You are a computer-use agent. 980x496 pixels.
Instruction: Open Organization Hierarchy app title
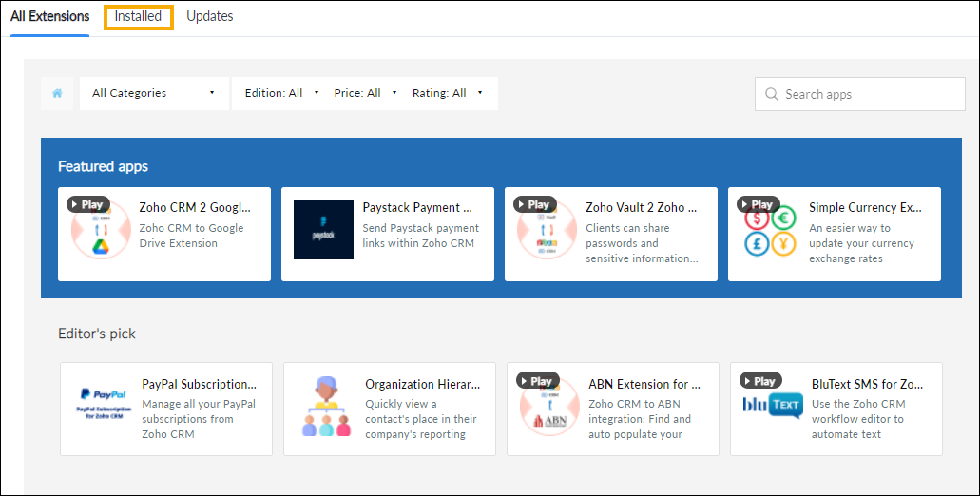[x=423, y=384]
